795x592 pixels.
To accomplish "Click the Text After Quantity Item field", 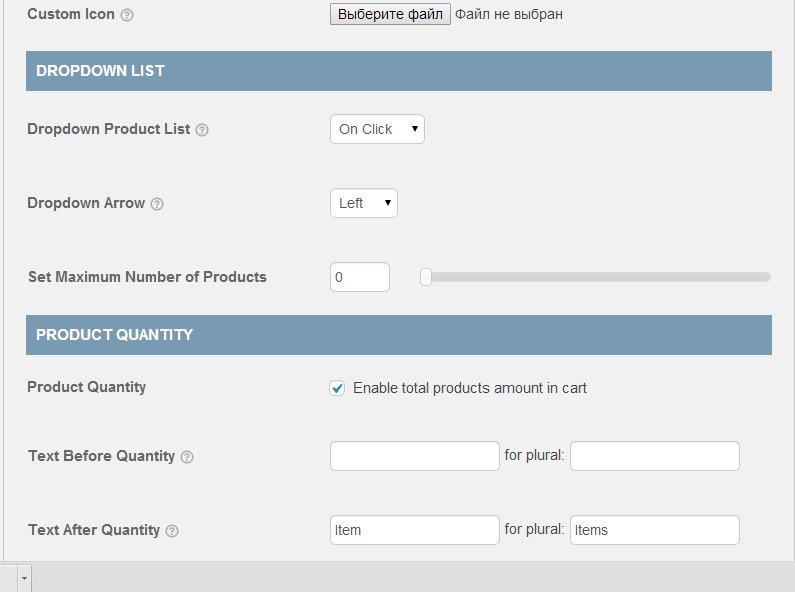I will coord(415,530).
